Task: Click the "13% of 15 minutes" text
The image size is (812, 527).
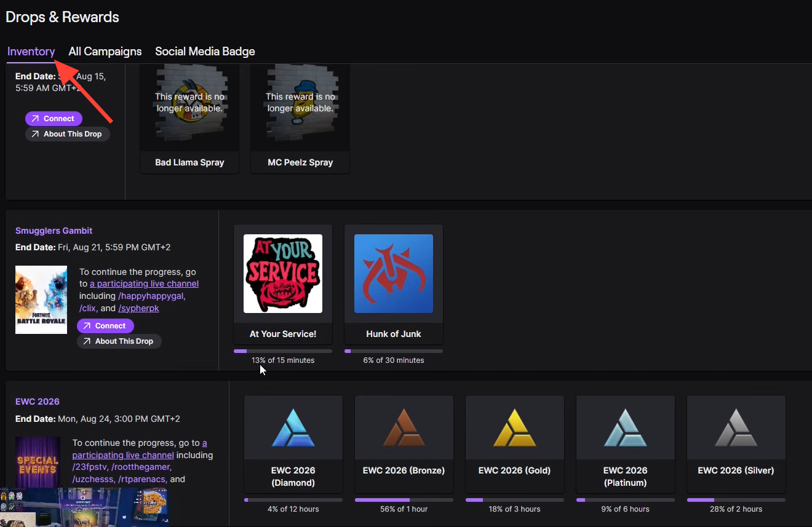Action: point(283,360)
